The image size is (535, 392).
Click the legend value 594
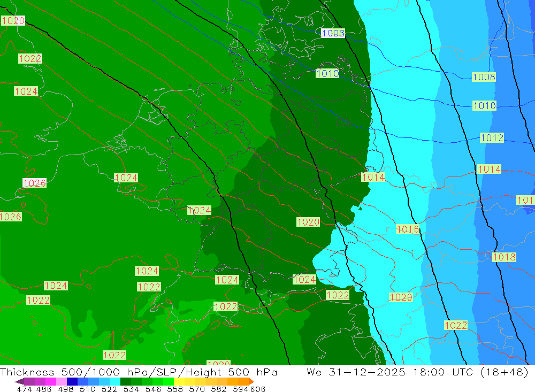(x=241, y=389)
